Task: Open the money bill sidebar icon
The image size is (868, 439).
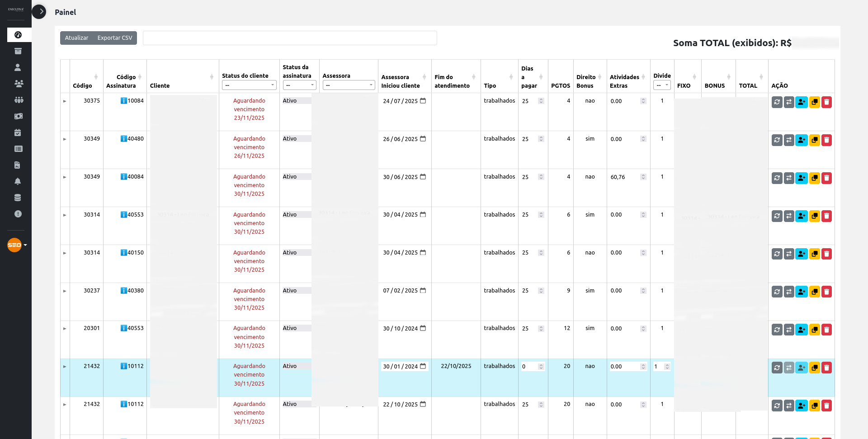Action: pos(18,116)
